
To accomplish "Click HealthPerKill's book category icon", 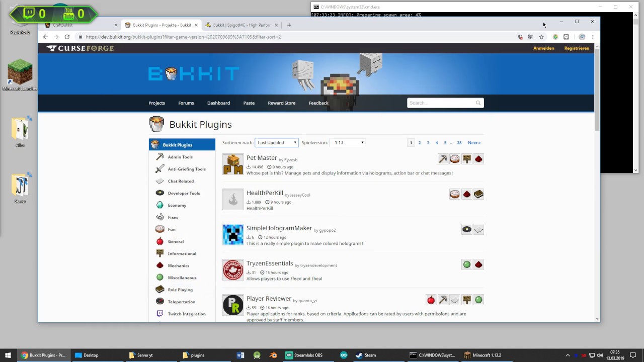I will (478, 194).
